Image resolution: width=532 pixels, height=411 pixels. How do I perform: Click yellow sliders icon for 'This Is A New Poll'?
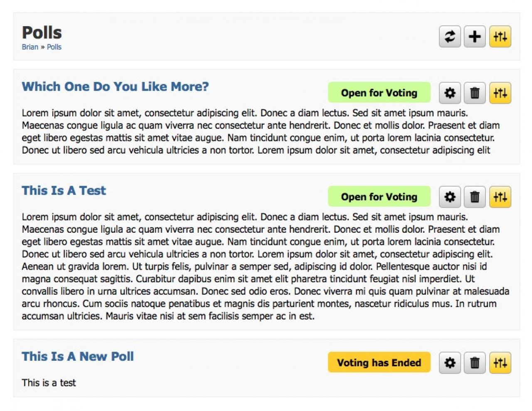[500, 363]
